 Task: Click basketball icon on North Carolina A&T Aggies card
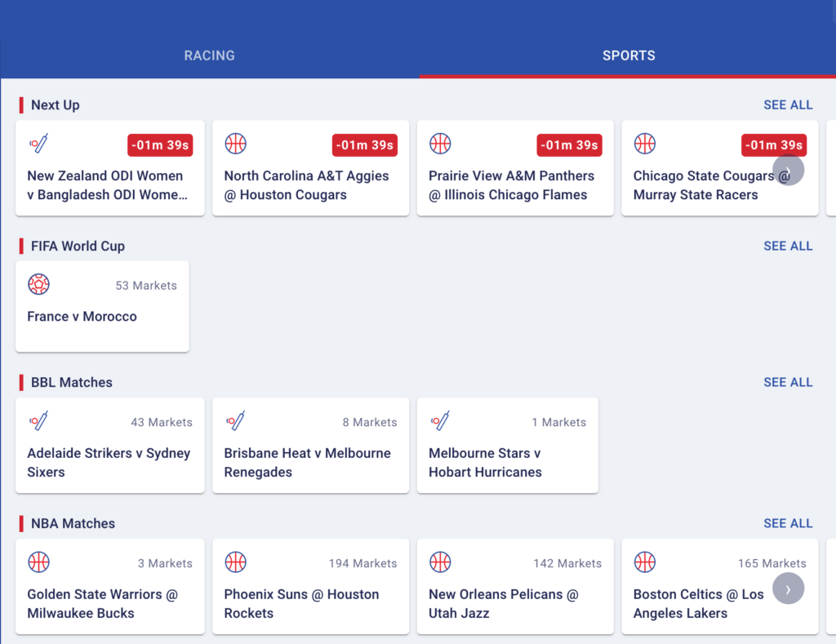pos(236,144)
